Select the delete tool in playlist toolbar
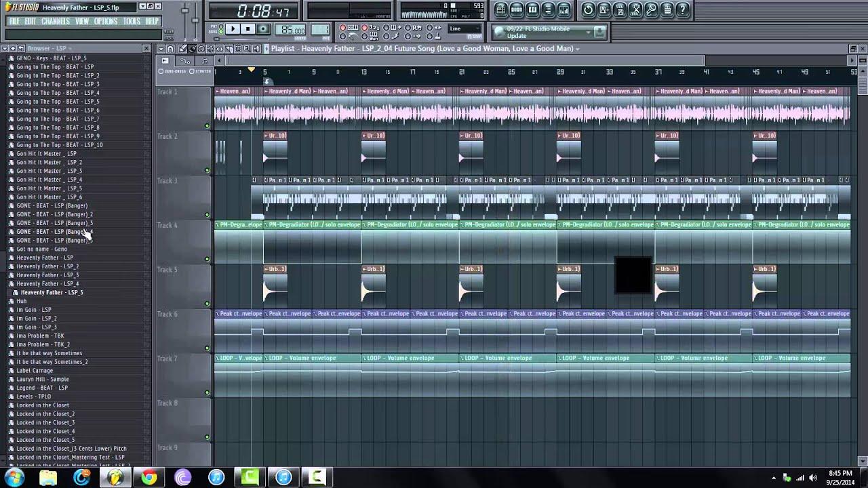The image size is (868, 488). (x=201, y=49)
